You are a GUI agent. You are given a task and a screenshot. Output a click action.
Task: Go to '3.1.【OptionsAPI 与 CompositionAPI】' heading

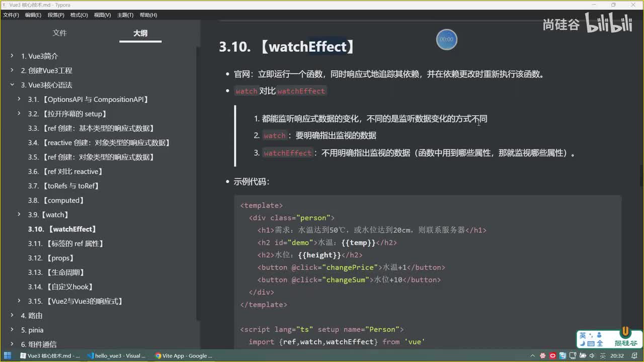click(x=89, y=100)
